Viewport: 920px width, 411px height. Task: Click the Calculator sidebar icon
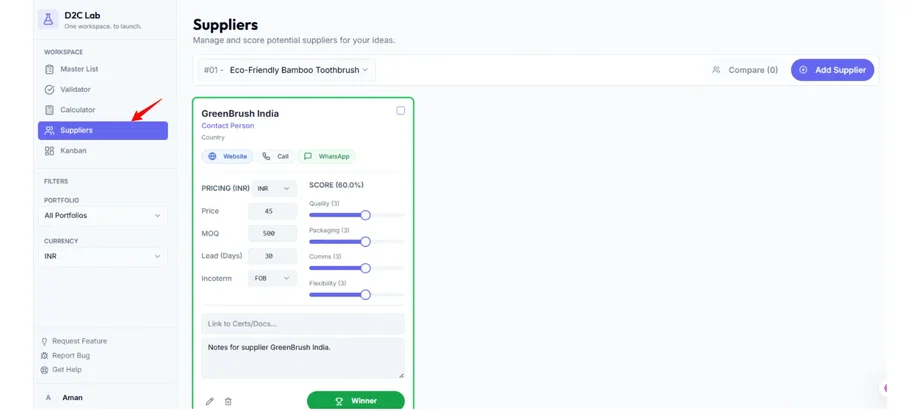point(49,110)
